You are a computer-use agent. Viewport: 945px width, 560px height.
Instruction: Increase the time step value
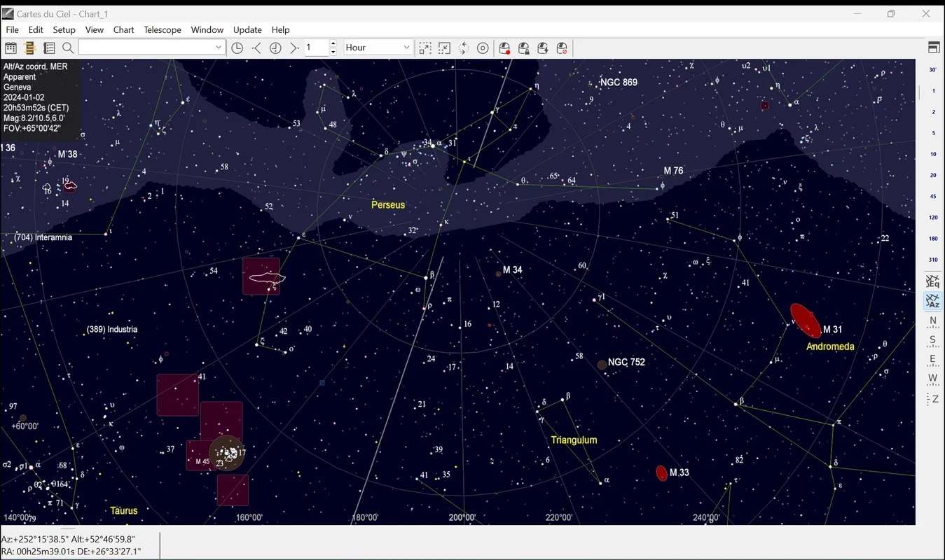pos(333,43)
